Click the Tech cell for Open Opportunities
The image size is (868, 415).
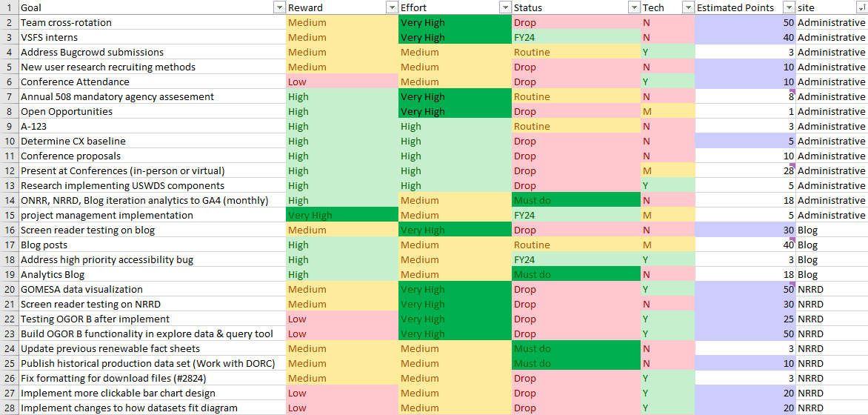pos(667,111)
